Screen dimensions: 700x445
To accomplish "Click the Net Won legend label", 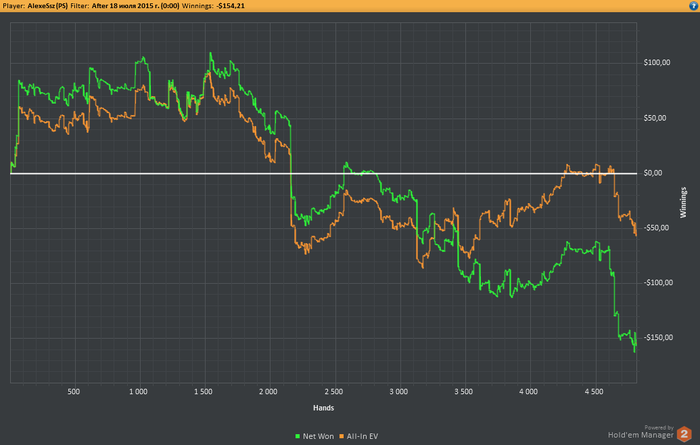I will pyautogui.click(x=318, y=436).
